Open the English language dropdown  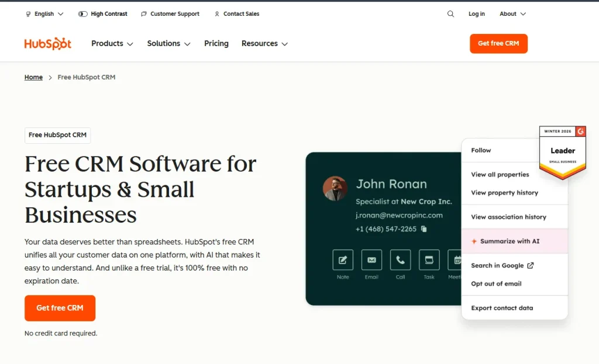44,14
